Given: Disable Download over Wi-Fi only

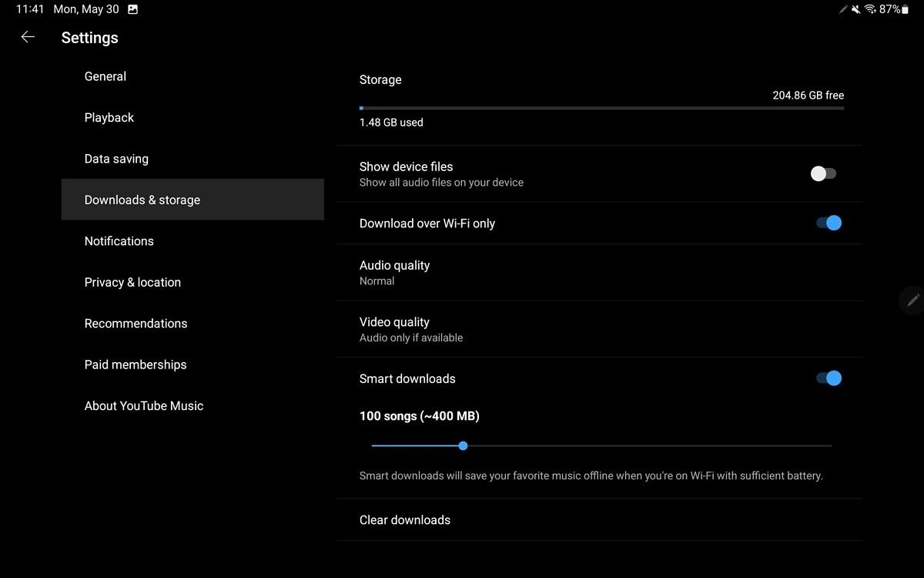Looking at the screenshot, I should pyautogui.click(x=827, y=223).
